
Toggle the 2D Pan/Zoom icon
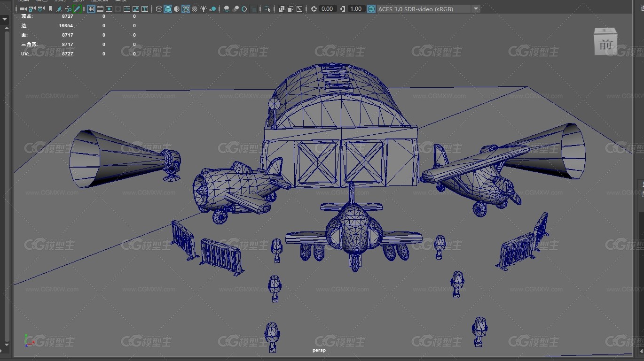(x=68, y=9)
